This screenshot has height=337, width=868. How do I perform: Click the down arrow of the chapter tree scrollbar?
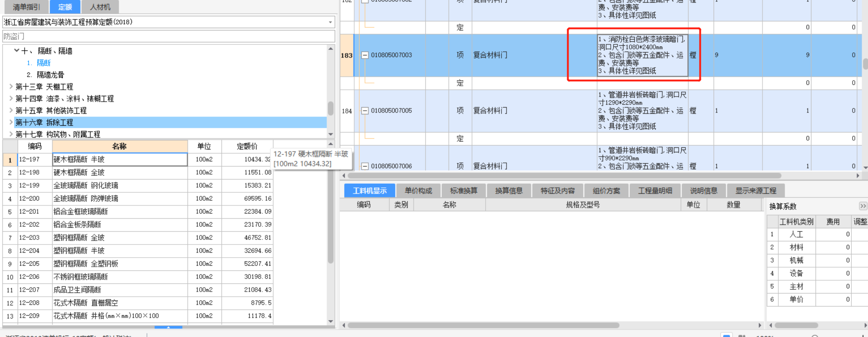[331, 134]
